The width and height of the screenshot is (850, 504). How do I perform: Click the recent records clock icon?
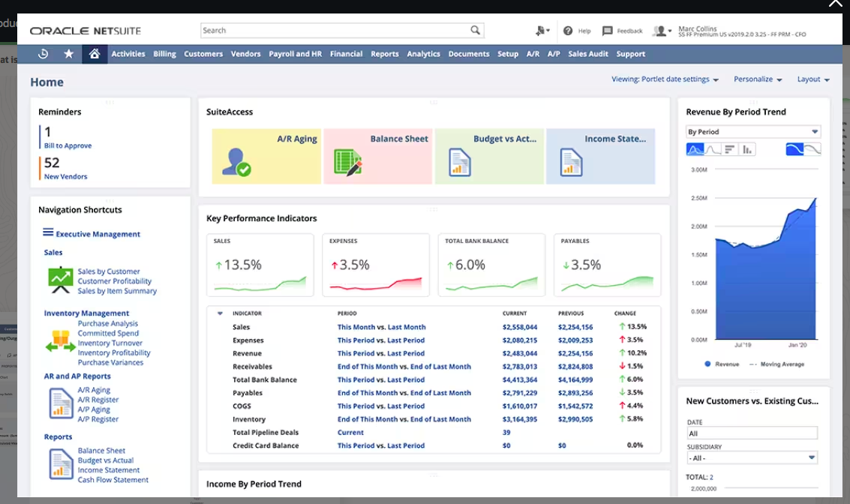pos(44,53)
